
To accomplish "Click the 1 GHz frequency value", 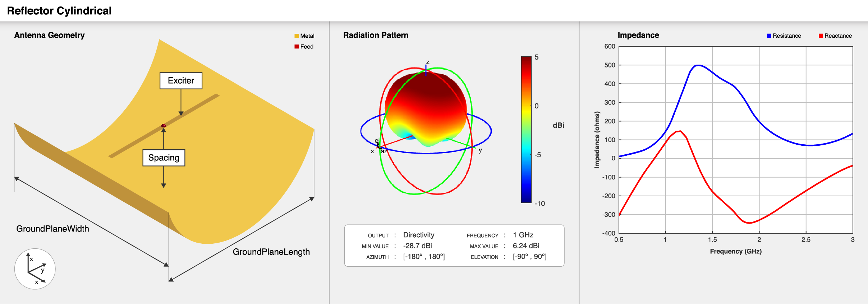I will (x=523, y=235).
